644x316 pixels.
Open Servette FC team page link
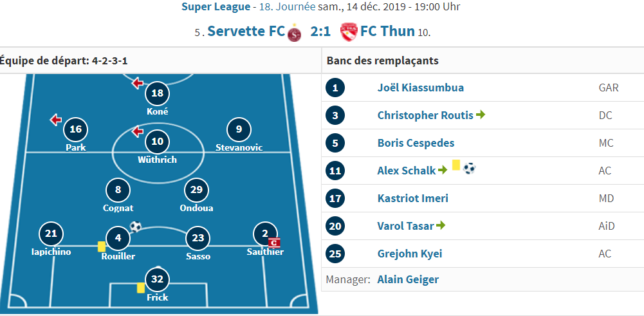click(246, 32)
